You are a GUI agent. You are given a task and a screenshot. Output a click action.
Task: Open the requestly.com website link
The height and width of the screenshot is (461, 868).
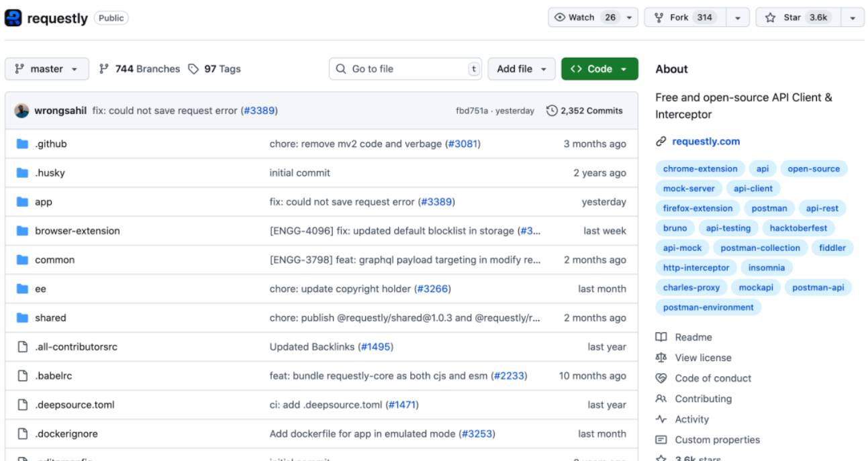click(706, 142)
